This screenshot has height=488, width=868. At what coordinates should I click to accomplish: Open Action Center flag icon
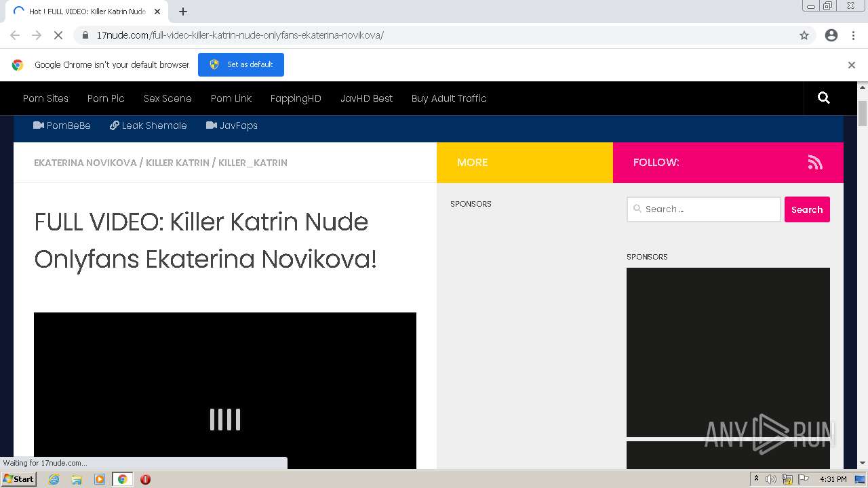804,479
